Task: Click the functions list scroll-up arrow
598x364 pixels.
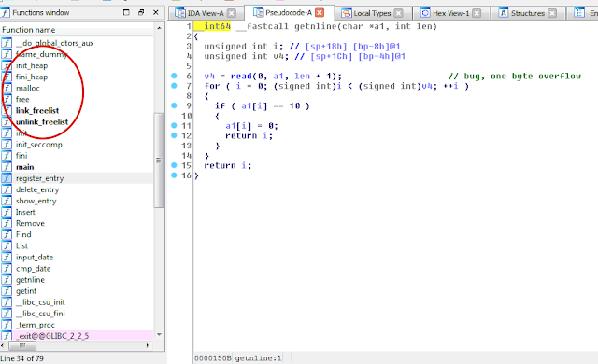Action: 159,28
